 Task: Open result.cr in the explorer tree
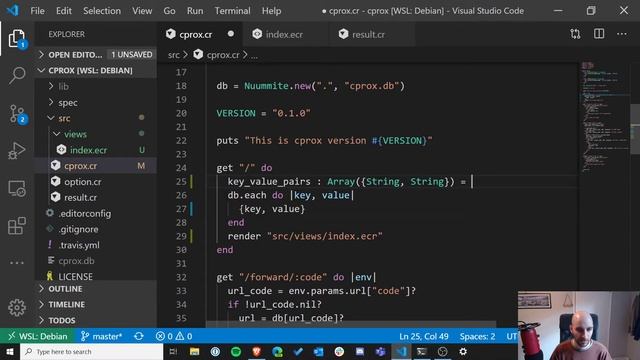point(96,198)
